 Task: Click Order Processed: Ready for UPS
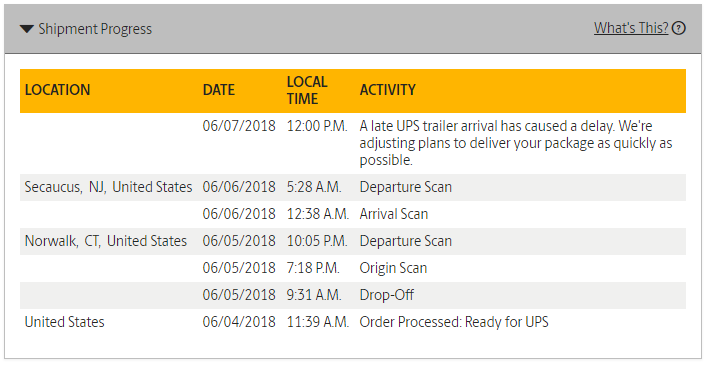[454, 322]
